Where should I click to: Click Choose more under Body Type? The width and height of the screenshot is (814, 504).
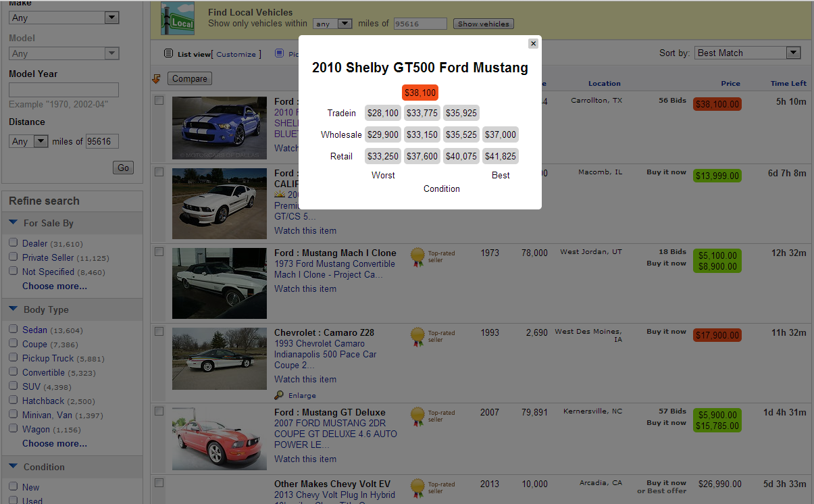pyautogui.click(x=55, y=443)
